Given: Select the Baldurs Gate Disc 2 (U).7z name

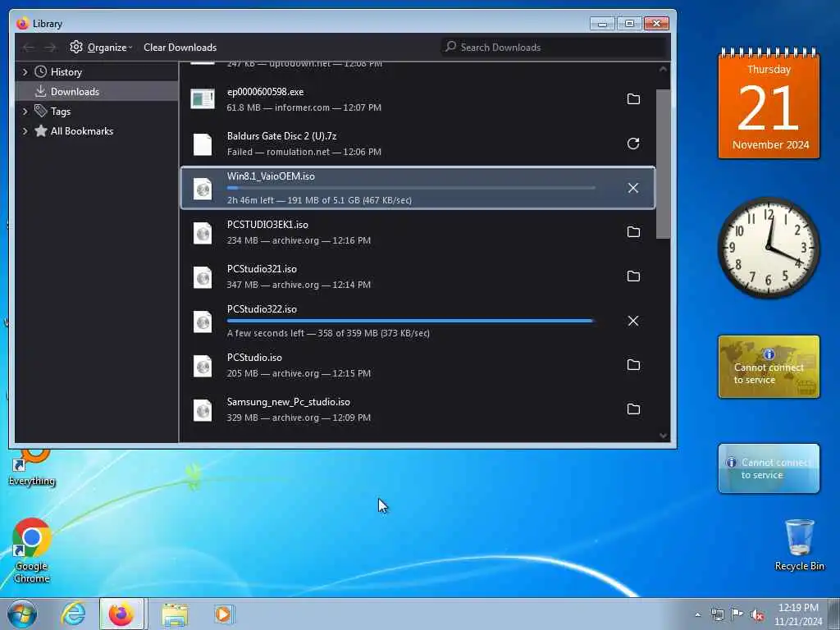Looking at the screenshot, I should point(282,136).
